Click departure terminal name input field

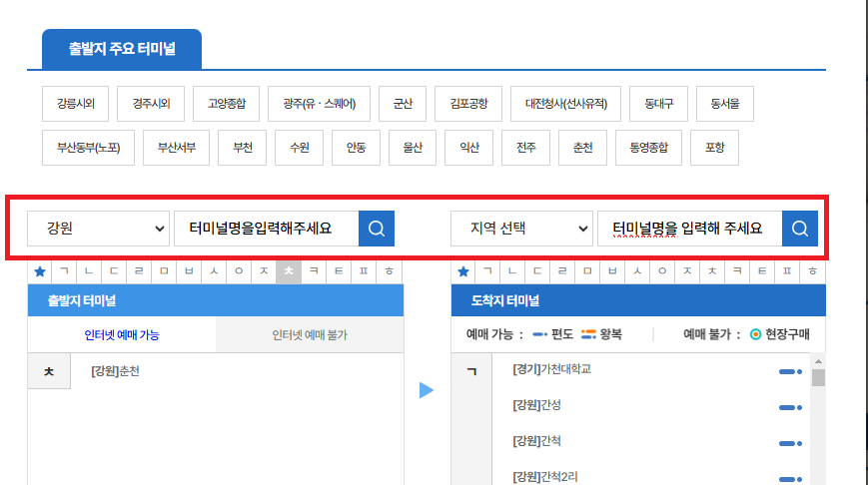pyautogui.click(x=267, y=229)
